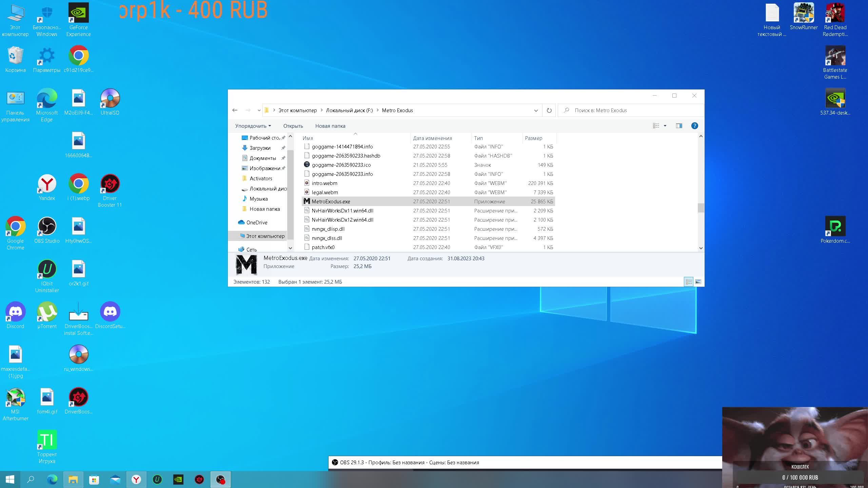Click the Открыть toolbar command
Image resolution: width=868 pixels, height=488 pixels.
point(293,126)
